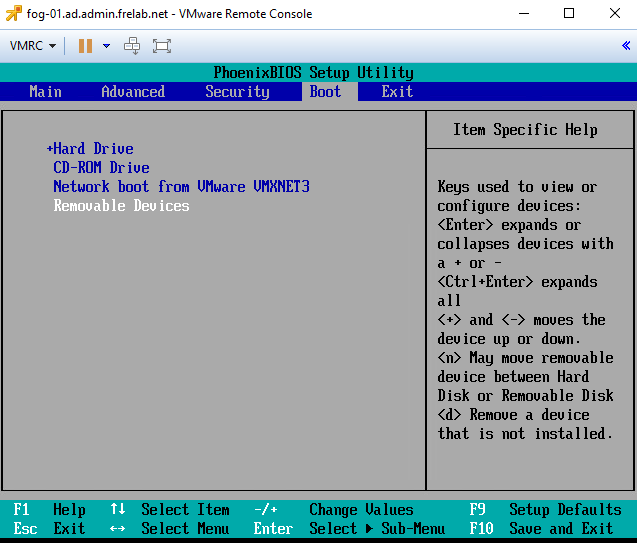Viewport: 637px width, 543px height.
Task: Collapse the toolbar with double chevron
Action: coord(626,45)
